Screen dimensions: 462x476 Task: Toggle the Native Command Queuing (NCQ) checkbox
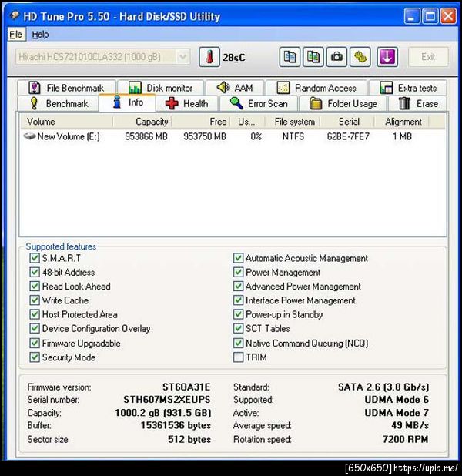coord(238,343)
